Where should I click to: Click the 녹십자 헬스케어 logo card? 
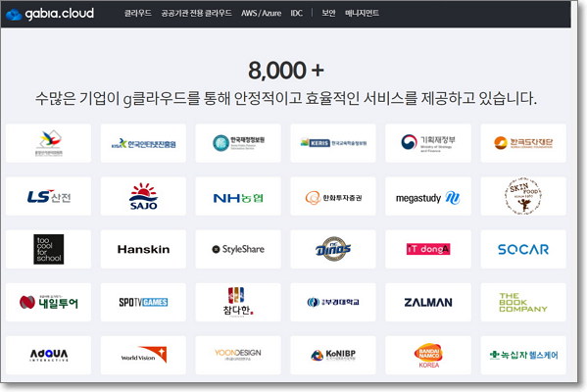(x=523, y=355)
